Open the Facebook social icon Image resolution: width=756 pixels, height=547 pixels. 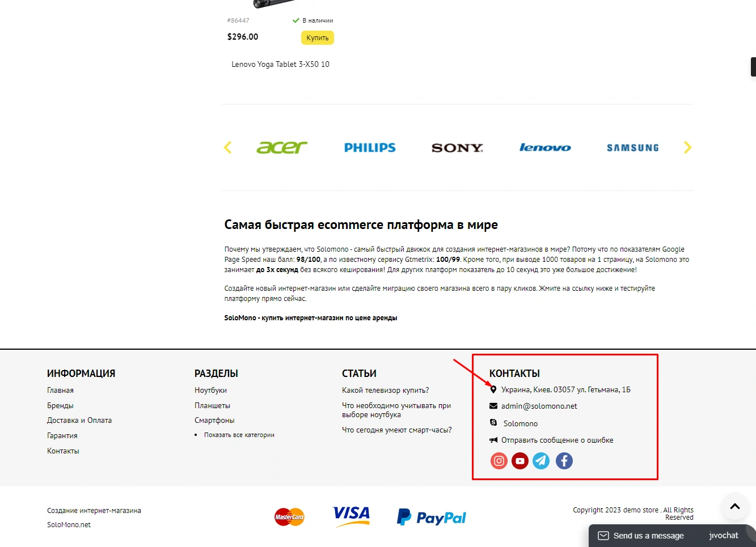point(564,461)
